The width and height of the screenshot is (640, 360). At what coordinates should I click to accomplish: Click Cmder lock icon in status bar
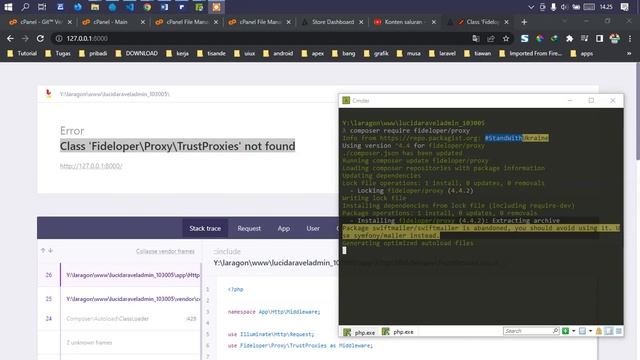coord(599,331)
